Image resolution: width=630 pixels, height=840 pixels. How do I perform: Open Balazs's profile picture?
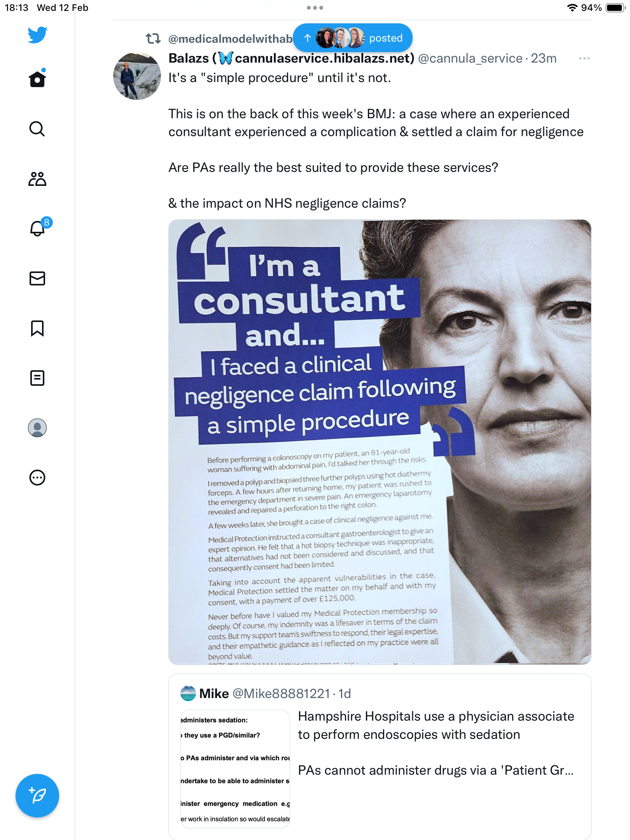click(137, 76)
